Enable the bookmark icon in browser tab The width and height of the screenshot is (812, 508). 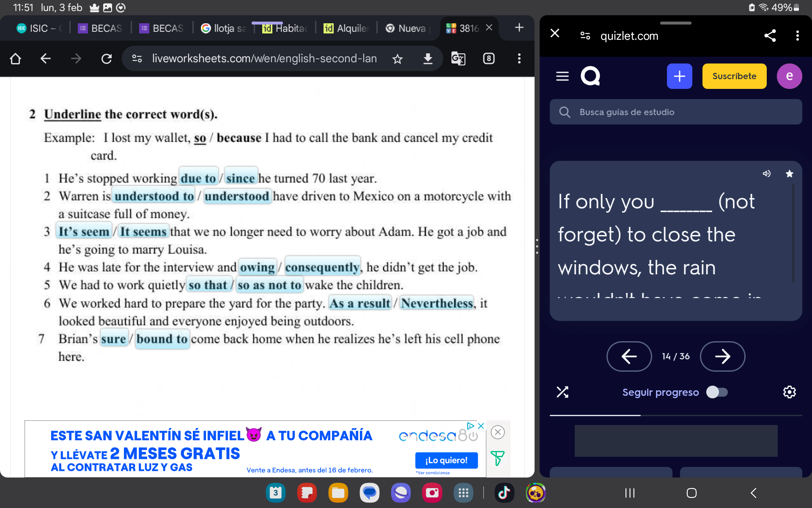397,58
